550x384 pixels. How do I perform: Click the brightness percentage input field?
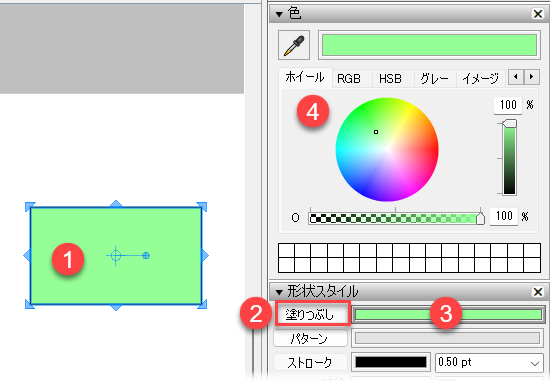508,105
